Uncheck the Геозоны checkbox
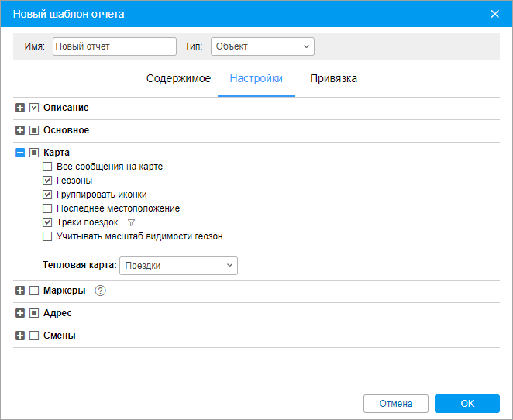The image size is (513, 420). tap(47, 181)
